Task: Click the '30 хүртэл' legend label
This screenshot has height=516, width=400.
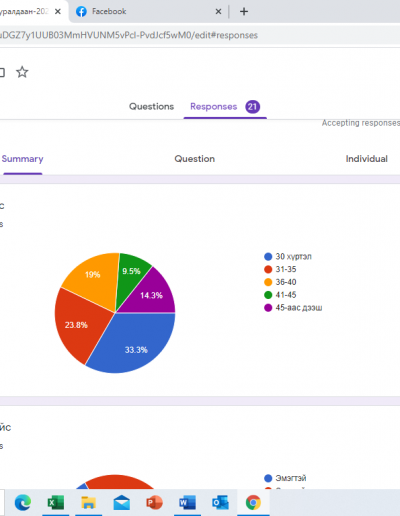Action: 293,256
